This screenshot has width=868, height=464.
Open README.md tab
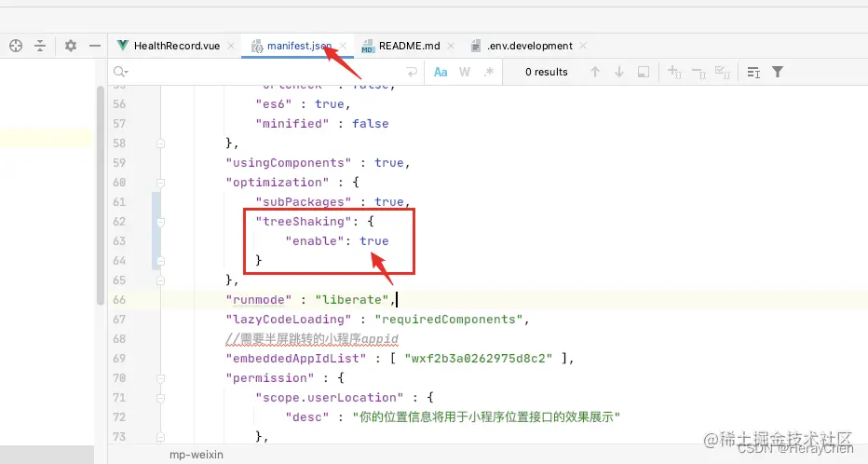tap(409, 46)
